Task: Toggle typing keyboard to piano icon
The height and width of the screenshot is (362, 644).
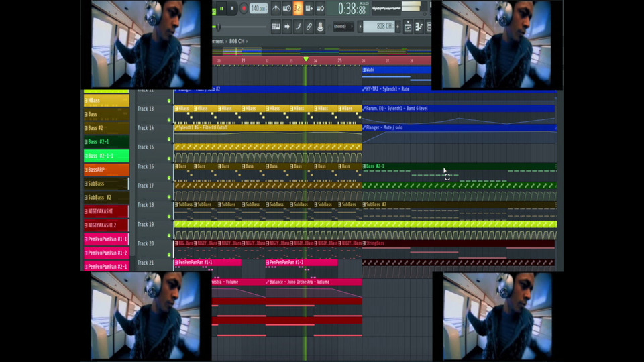Action: click(x=276, y=27)
